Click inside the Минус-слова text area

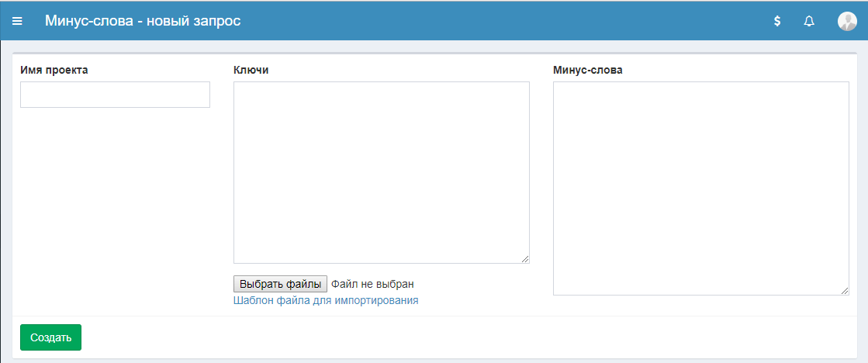click(x=700, y=188)
